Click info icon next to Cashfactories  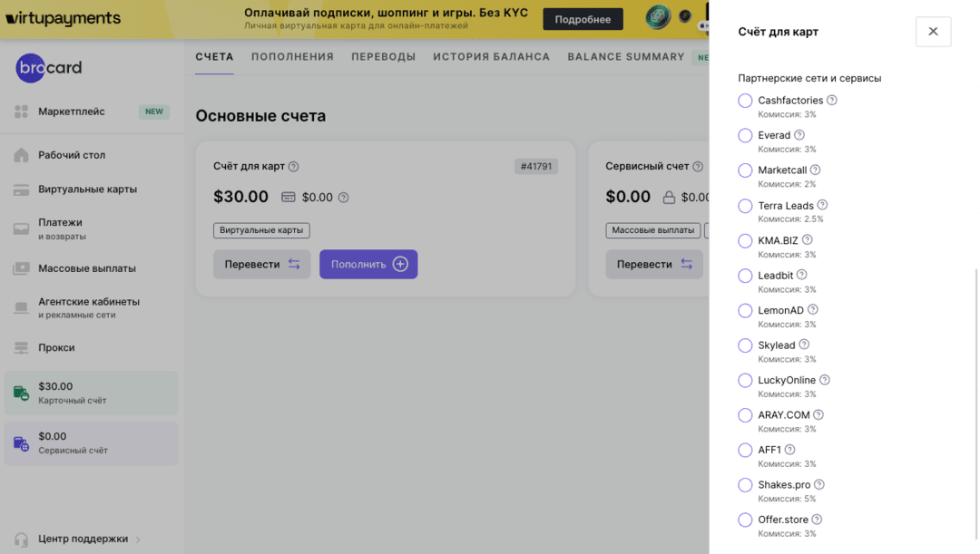tap(832, 100)
